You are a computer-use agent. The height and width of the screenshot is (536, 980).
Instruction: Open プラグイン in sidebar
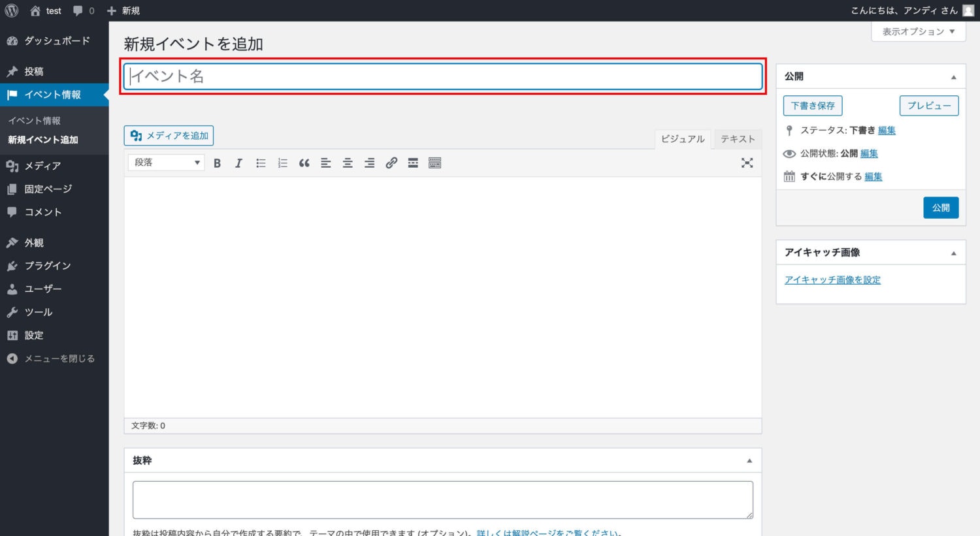[54, 266]
